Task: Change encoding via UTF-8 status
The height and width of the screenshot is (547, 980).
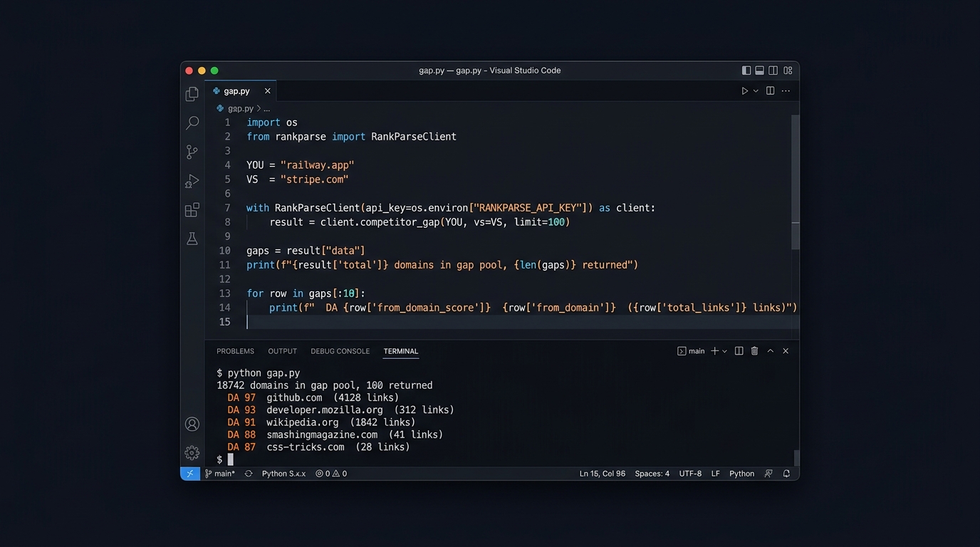Action: [x=690, y=474]
